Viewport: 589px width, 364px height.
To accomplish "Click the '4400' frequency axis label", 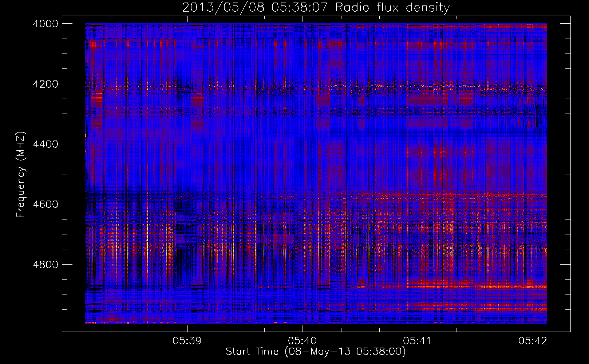I will (x=46, y=144).
